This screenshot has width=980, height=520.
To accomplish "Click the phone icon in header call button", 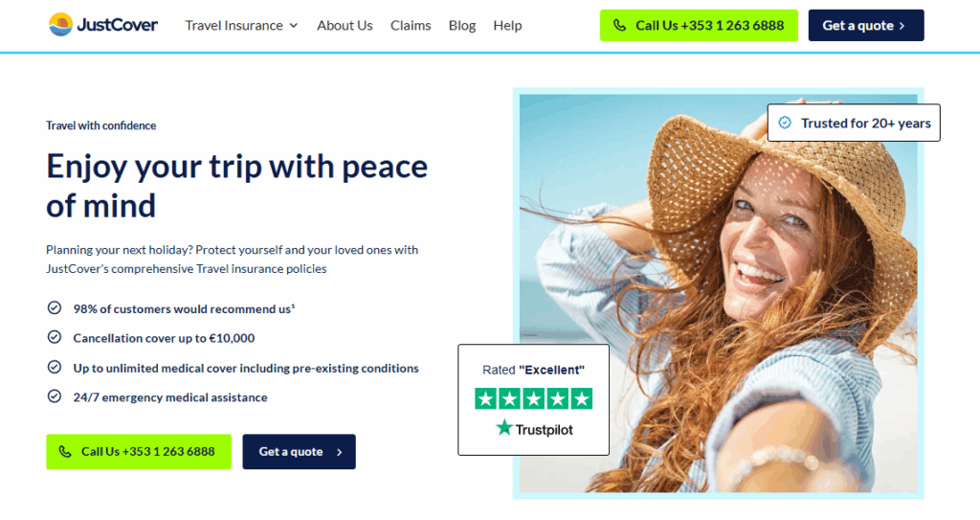I will 619,26.
